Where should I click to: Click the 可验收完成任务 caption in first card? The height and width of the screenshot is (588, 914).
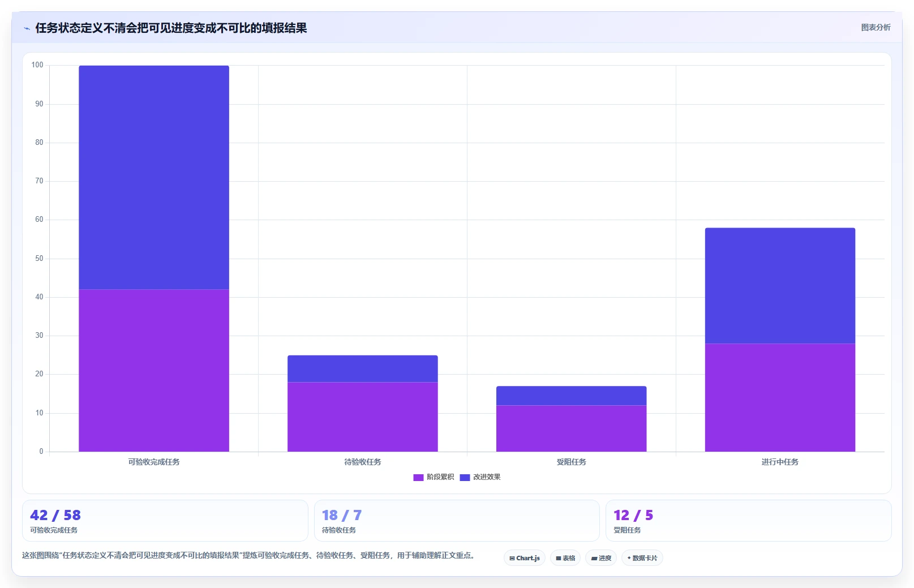click(54, 530)
